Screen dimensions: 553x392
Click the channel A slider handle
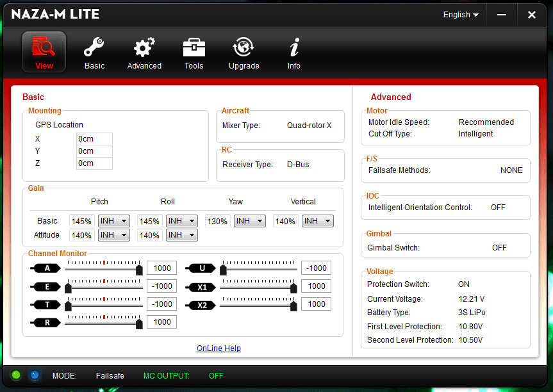pyautogui.click(x=138, y=268)
